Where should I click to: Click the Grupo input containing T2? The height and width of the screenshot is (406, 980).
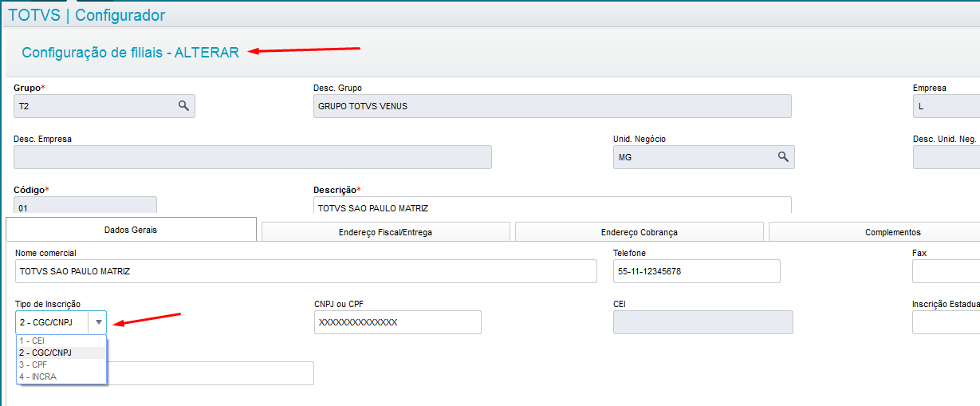point(104,106)
